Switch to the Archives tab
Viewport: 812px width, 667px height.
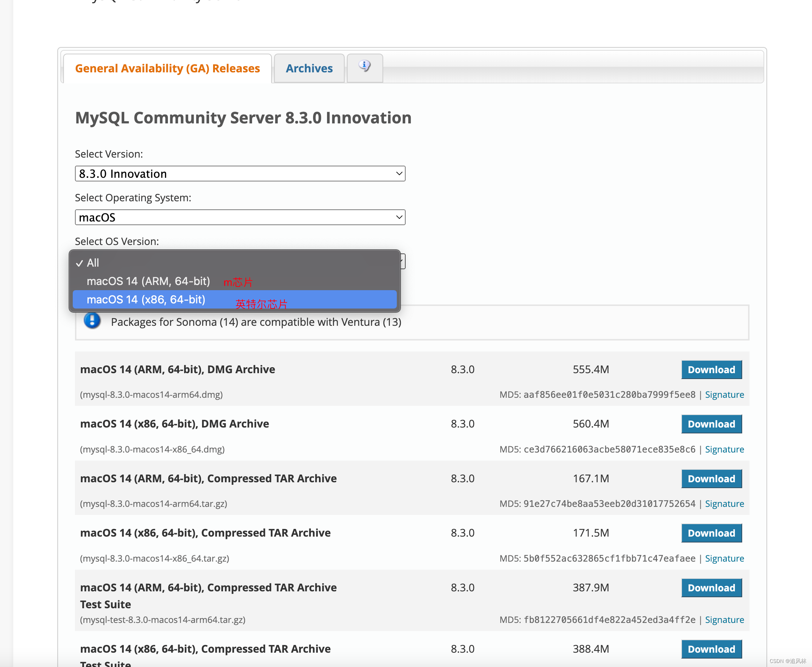[309, 68]
